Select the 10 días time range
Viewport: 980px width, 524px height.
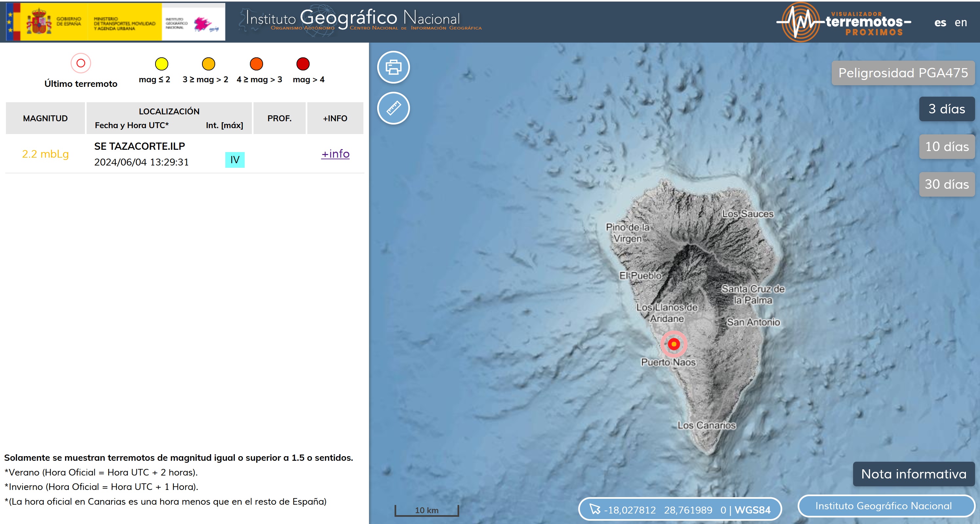pos(947,146)
